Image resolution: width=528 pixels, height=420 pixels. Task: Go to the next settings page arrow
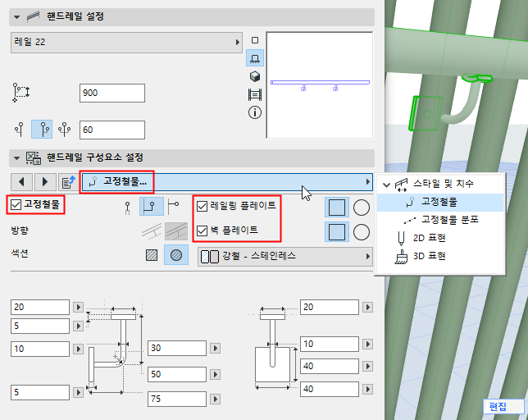point(45,182)
